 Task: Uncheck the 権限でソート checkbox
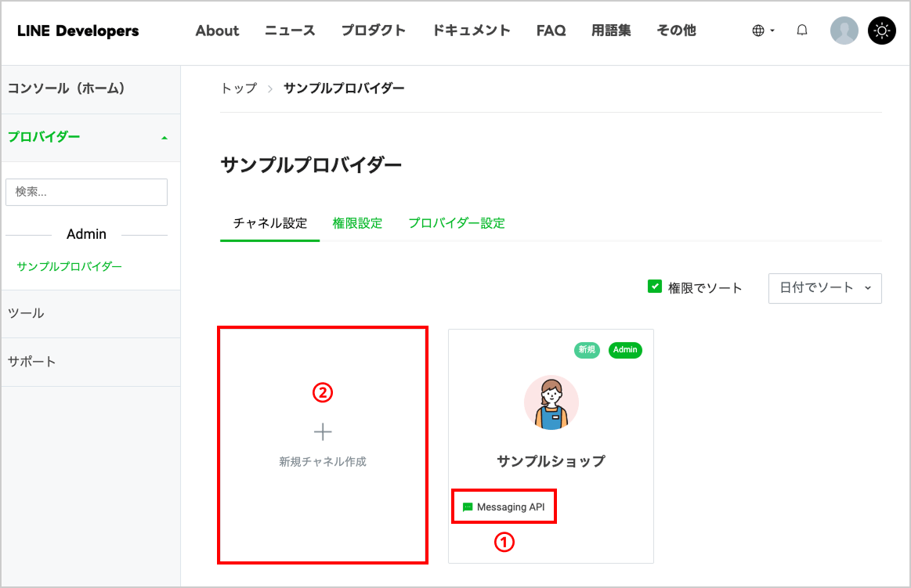(654, 287)
